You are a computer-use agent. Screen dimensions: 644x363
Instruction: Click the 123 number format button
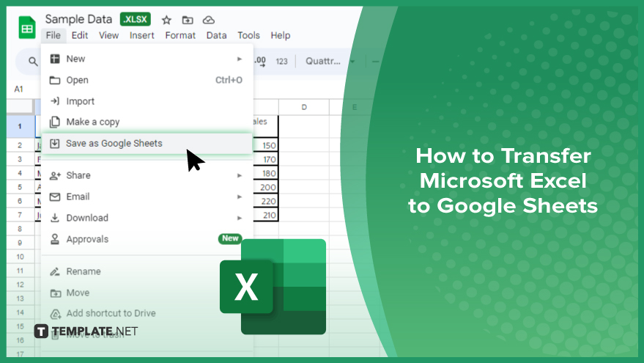tap(282, 62)
